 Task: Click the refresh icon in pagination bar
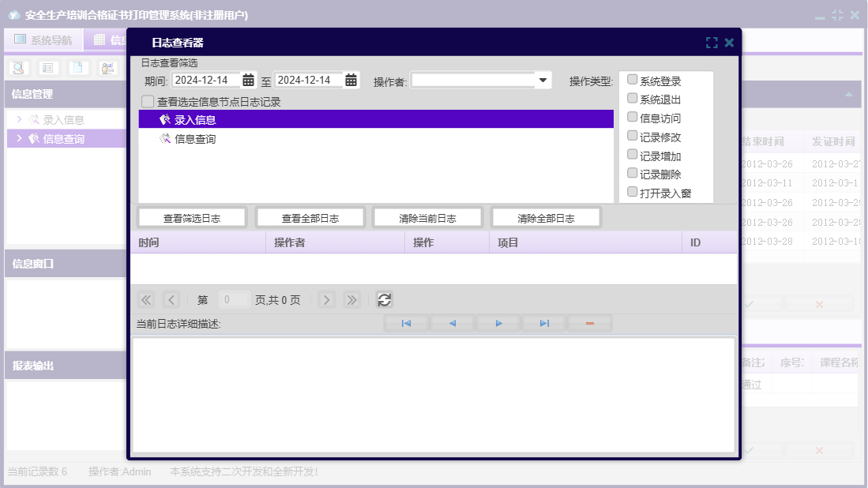[x=384, y=300]
